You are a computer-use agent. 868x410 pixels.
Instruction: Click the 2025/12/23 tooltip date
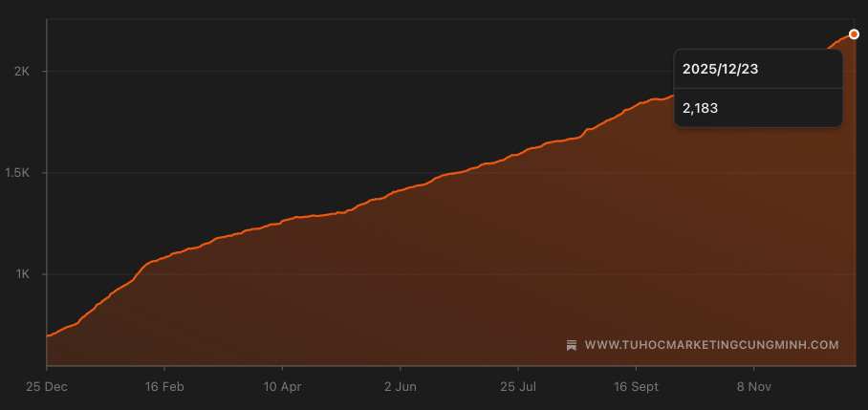point(720,69)
